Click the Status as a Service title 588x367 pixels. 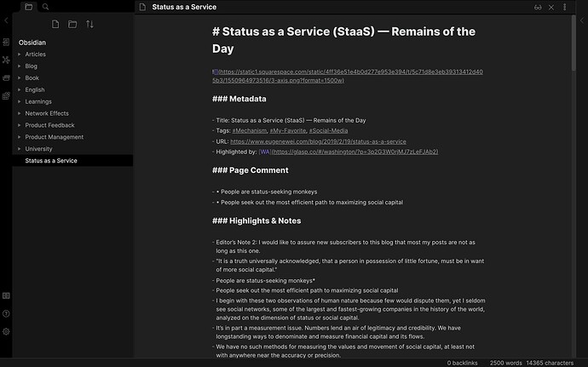point(184,7)
